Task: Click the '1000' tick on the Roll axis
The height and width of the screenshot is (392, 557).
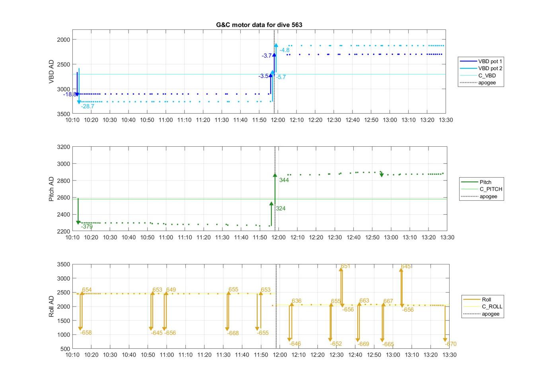Action: coord(63,335)
